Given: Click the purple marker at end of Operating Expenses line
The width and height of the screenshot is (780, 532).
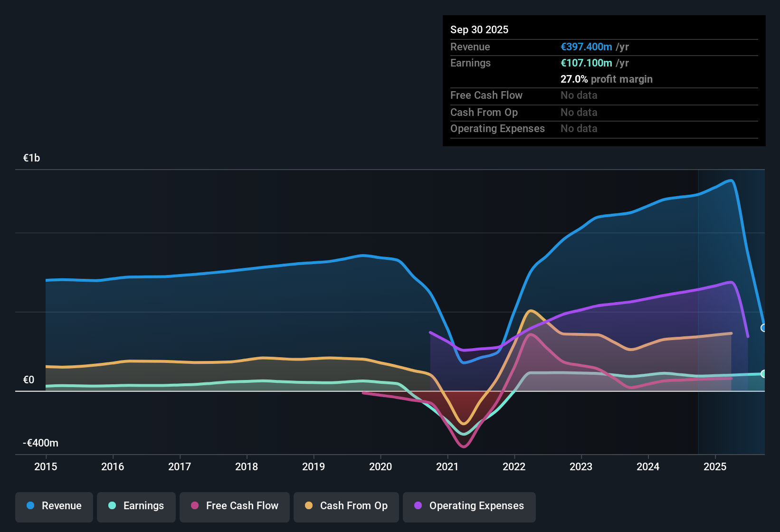Looking at the screenshot, I should pos(747,337).
